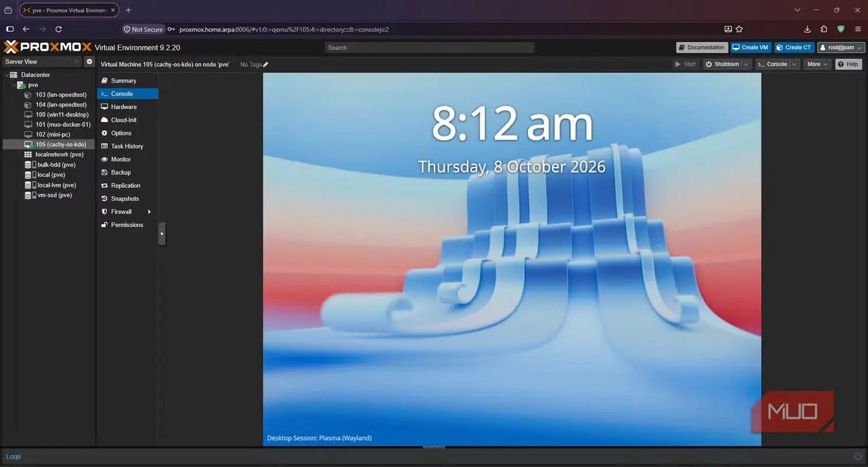Open a new browser tab
This screenshot has width=868, height=467.
[x=129, y=10]
